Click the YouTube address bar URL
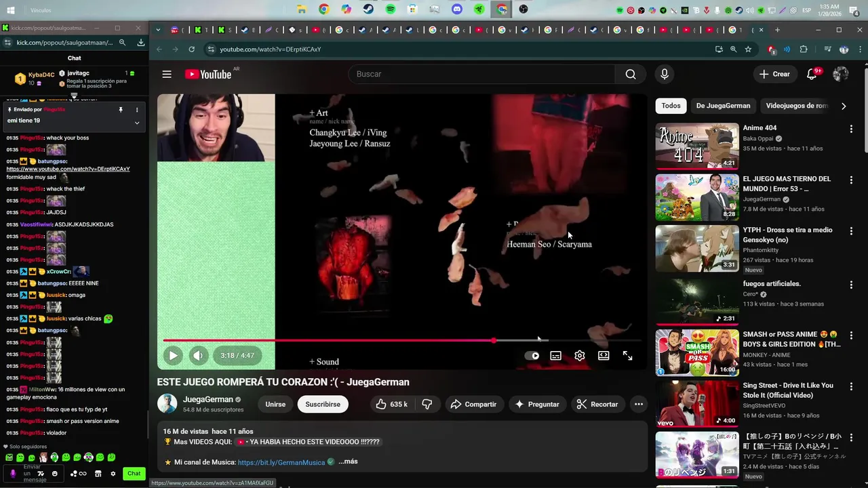Screen dimensions: 868x488 point(270,49)
